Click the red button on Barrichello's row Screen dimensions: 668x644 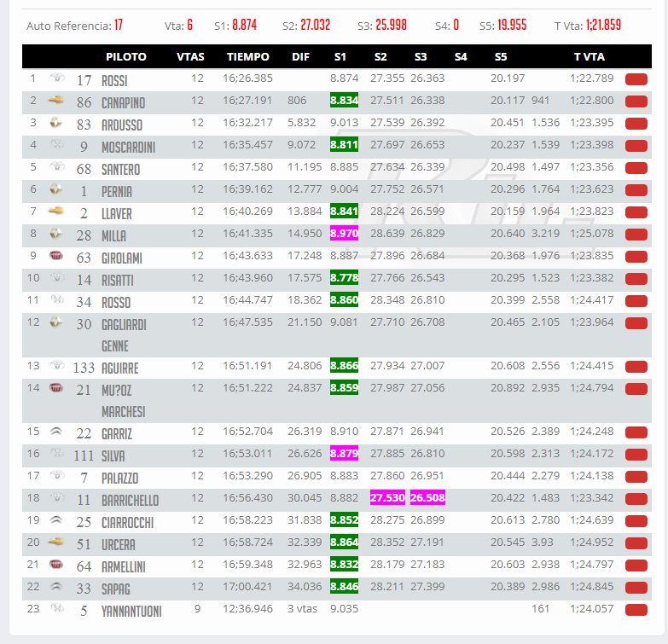[x=636, y=499]
